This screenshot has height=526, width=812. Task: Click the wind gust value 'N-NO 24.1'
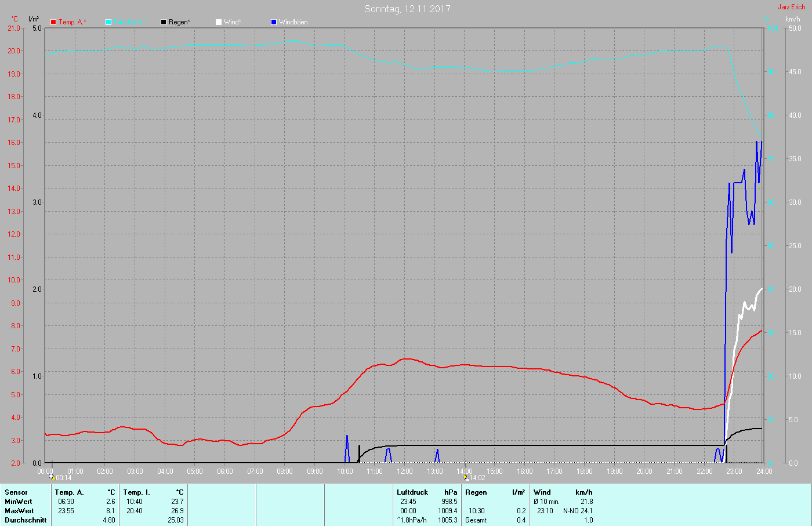578,511
